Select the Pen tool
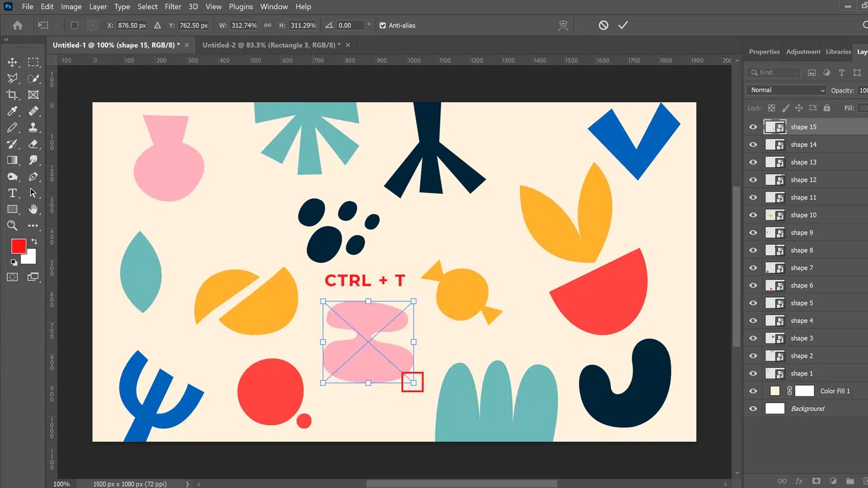Image resolution: width=868 pixels, height=488 pixels. 33,177
